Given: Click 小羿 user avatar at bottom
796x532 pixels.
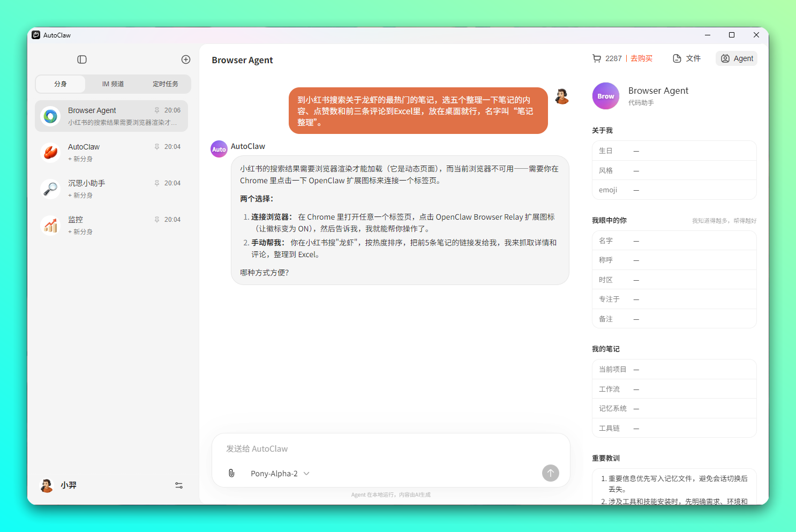Looking at the screenshot, I should [x=47, y=485].
